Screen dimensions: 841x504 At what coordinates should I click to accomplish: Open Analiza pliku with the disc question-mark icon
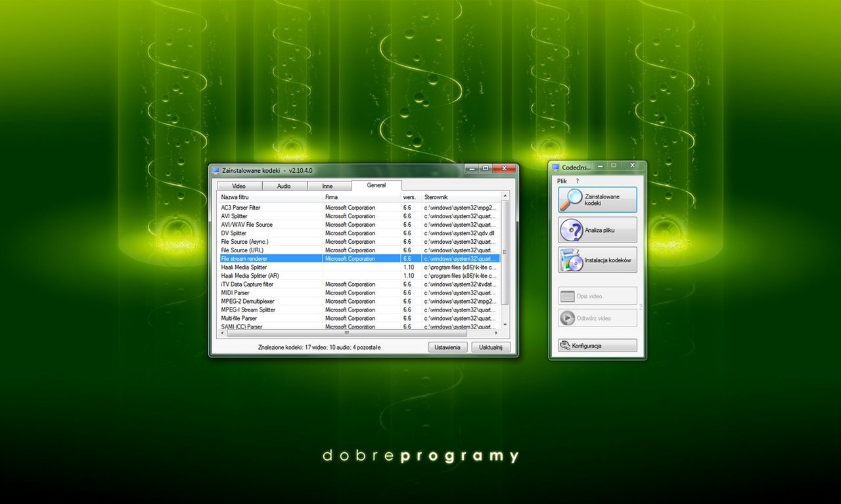point(597,230)
